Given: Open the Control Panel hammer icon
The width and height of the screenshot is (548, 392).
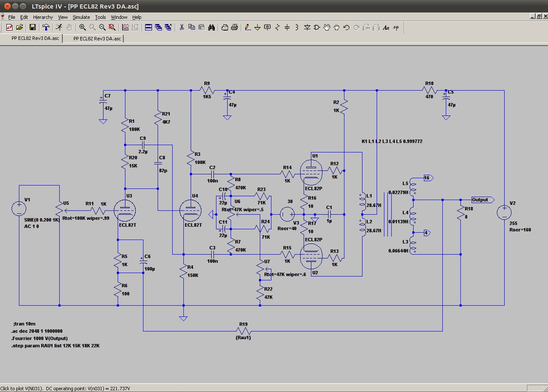Looking at the screenshot, I should tap(46, 27).
